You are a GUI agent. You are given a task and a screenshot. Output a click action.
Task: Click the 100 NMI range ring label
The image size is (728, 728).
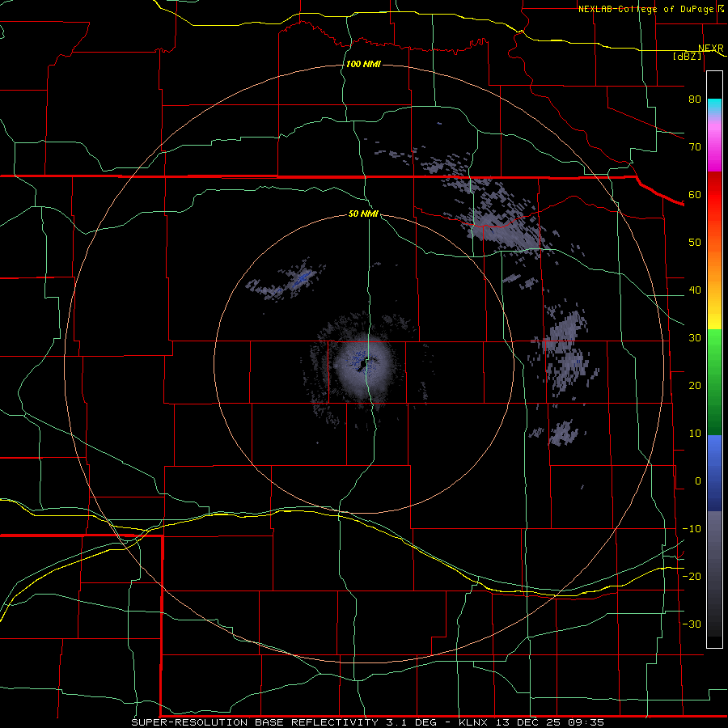363,64
